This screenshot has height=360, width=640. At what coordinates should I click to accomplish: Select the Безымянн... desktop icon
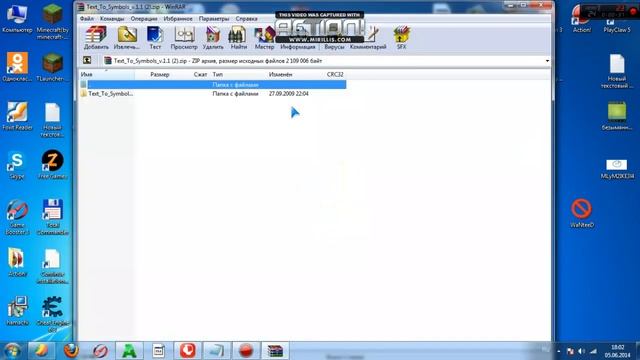pyautogui.click(x=617, y=116)
